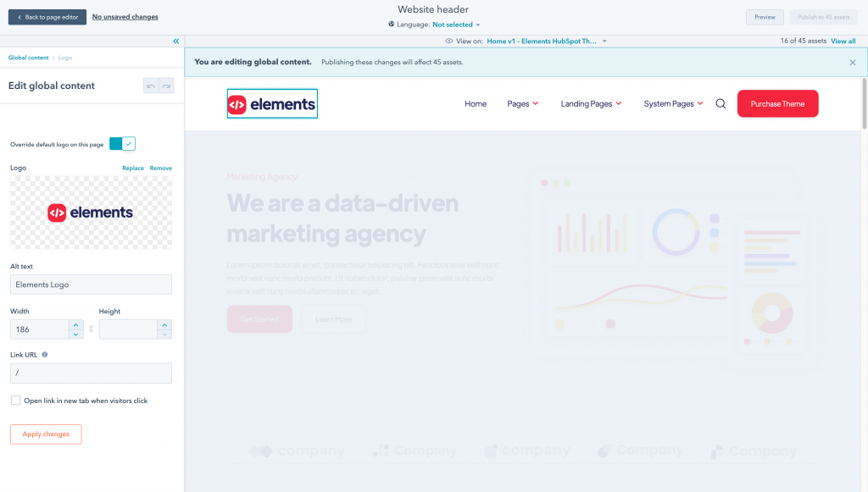The width and height of the screenshot is (868, 492).
Task: Click the aspect ratio lock icon between Width and Height
Action: [92, 329]
